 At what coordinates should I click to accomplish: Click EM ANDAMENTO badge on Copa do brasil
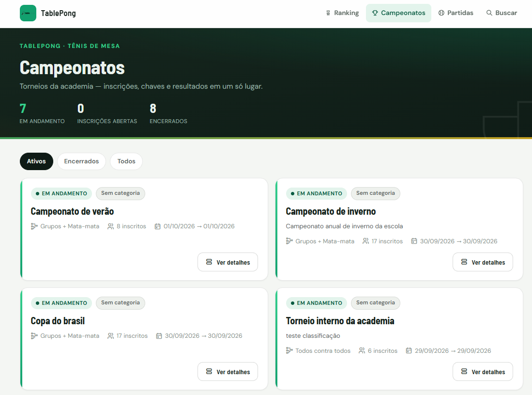pos(61,303)
